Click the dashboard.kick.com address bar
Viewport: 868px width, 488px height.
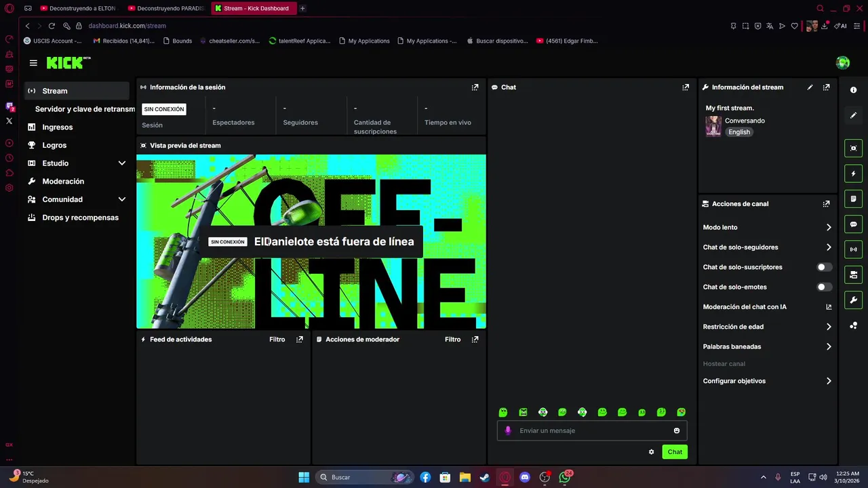127,26
